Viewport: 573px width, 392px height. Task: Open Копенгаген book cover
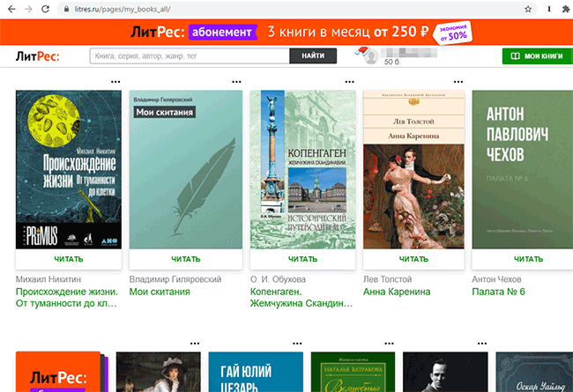302,169
